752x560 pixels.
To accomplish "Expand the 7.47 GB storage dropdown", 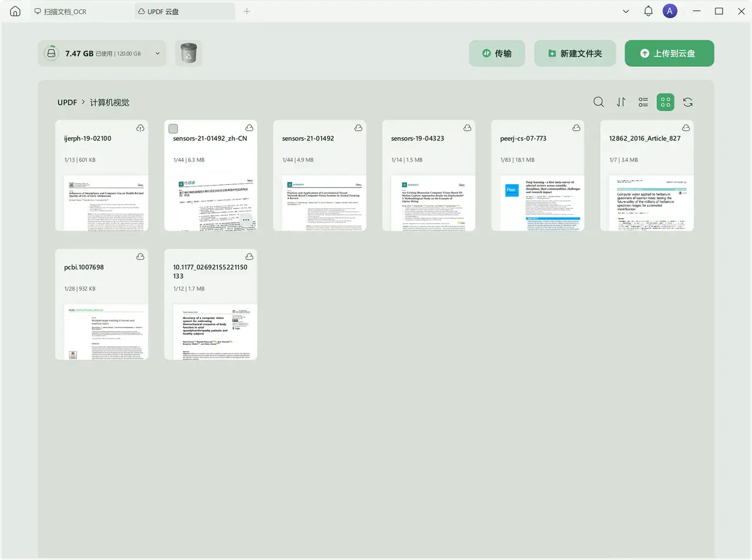I will (157, 53).
